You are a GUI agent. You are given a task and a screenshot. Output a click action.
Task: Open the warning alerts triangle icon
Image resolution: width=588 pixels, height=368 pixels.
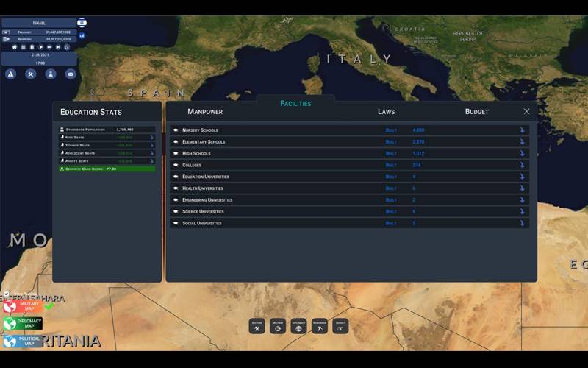[x=11, y=74]
